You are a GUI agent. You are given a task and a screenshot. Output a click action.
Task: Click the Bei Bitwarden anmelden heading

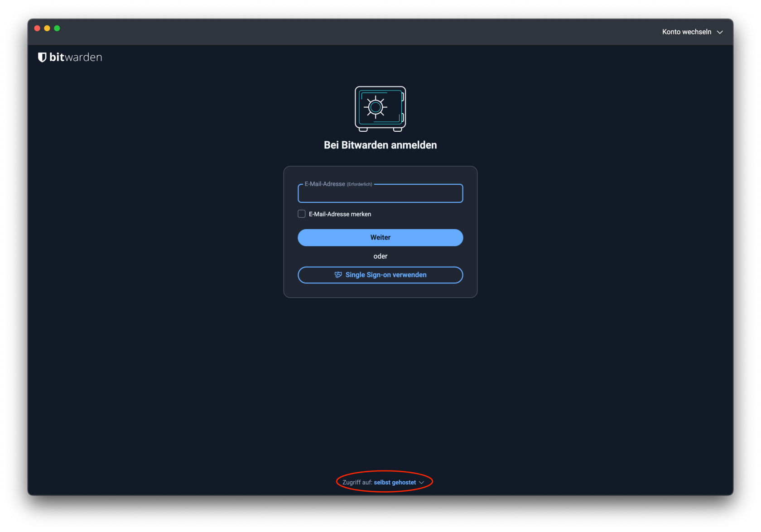pyautogui.click(x=380, y=145)
